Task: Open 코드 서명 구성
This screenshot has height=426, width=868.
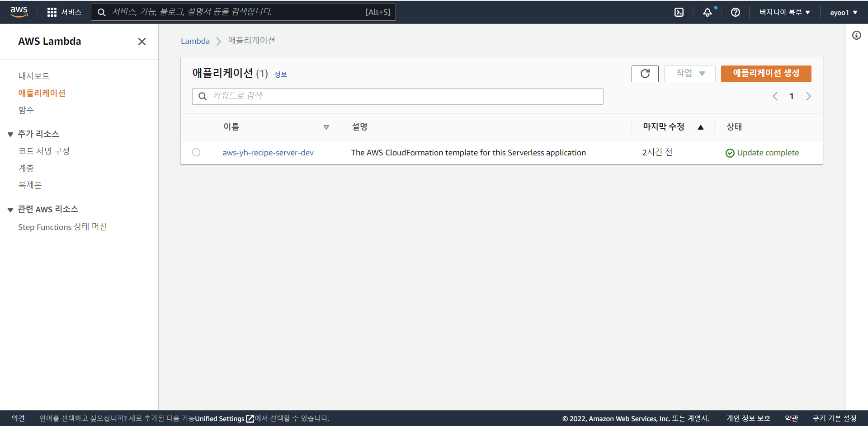Action: pyautogui.click(x=44, y=151)
